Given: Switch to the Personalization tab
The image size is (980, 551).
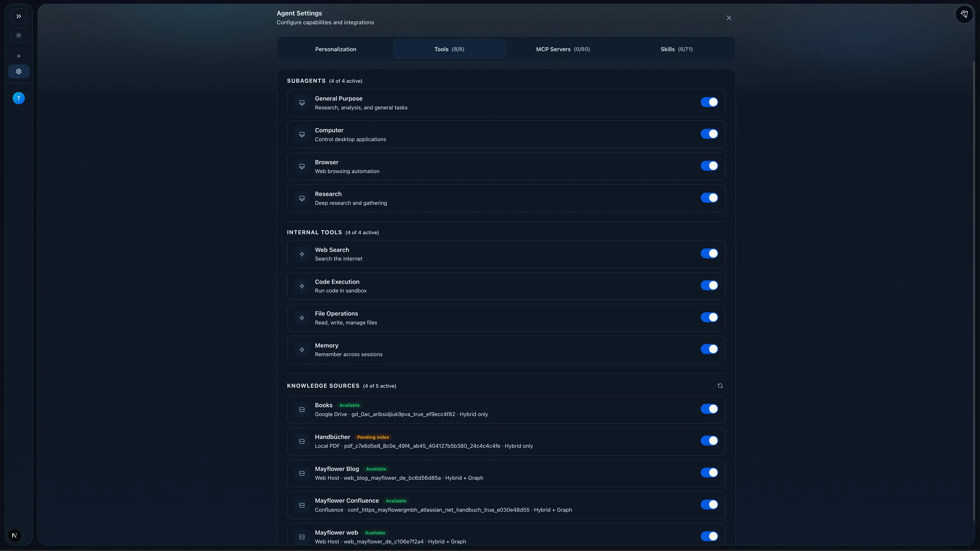Looking at the screenshot, I should point(335,49).
